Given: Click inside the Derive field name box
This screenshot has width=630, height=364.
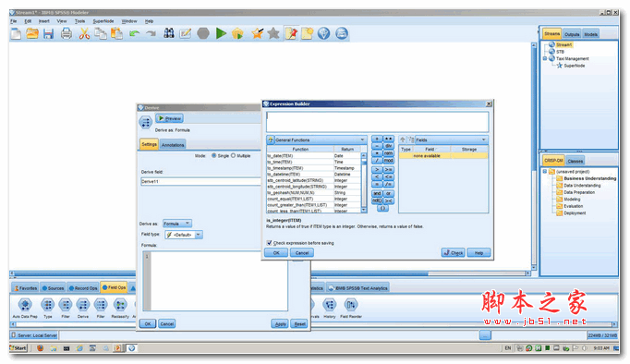Looking at the screenshot, I should click(200, 182).
